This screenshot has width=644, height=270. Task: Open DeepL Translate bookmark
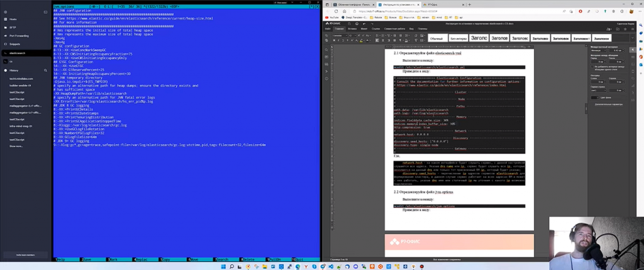pyautogui.click(x=356, y=18)
